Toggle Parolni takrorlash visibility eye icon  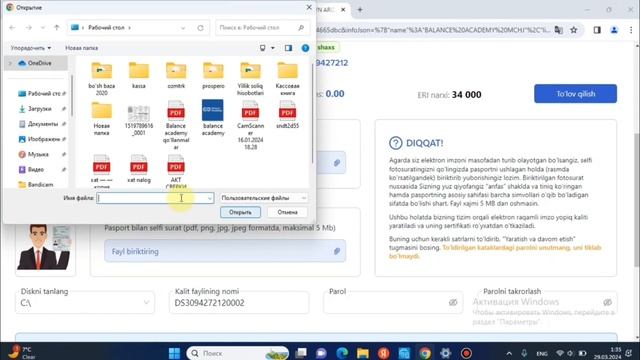coord(607,302)
